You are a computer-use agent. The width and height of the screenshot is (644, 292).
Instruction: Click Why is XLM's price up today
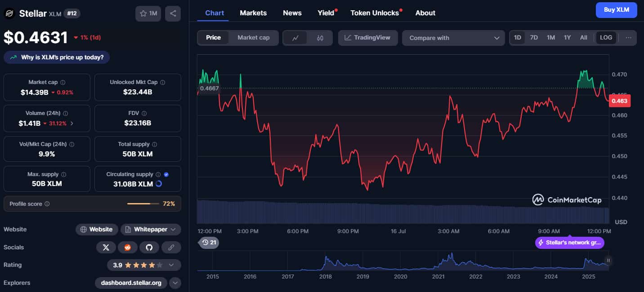(57, 58)
